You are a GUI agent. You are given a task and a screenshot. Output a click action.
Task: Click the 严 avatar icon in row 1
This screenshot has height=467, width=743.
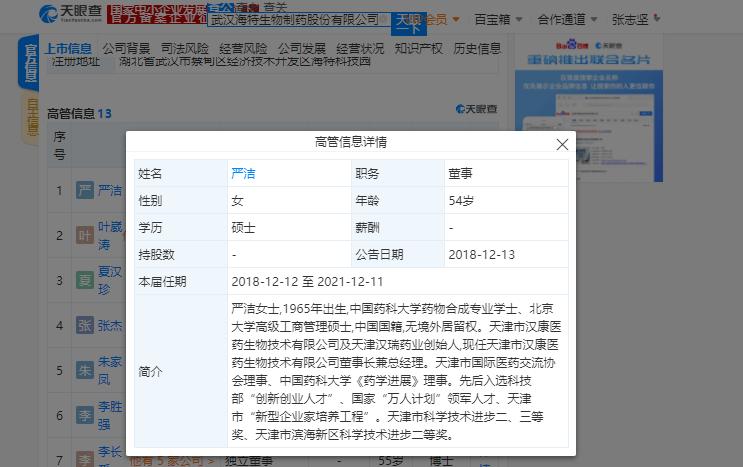(85, 190)
